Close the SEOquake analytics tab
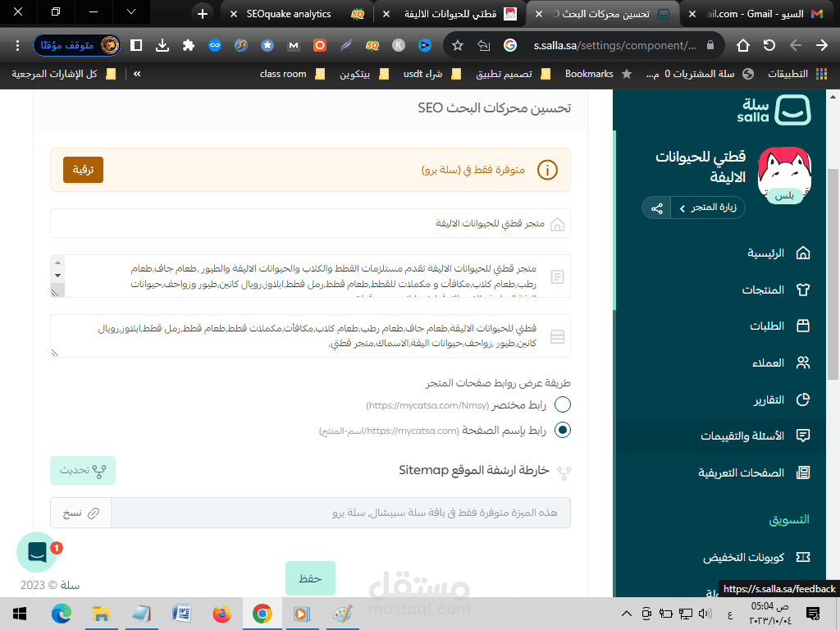The width and height of the screenshot is (840, 630). [234, 14]
